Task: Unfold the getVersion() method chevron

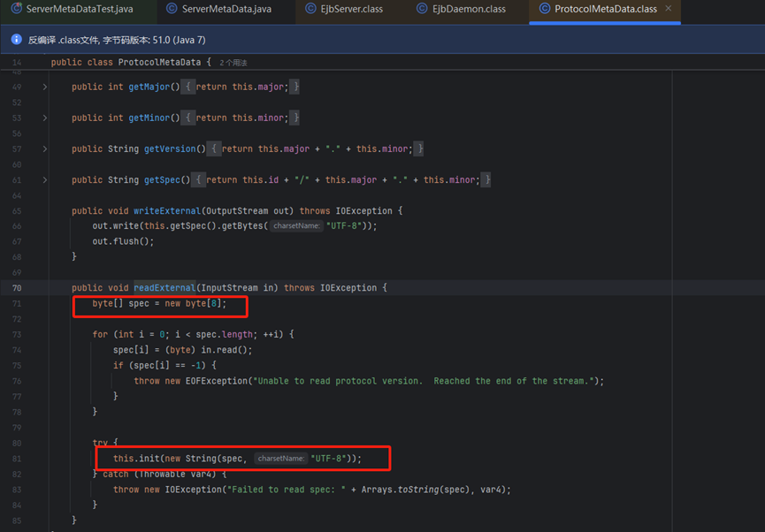Action: pos(45,148)
